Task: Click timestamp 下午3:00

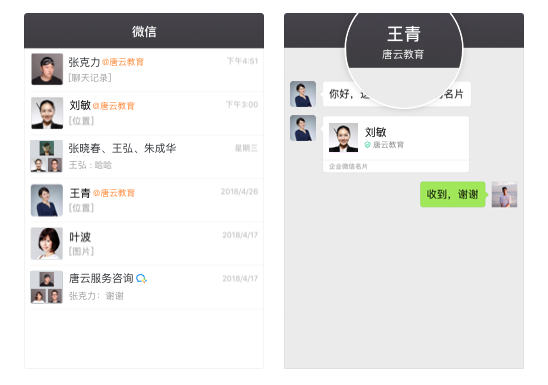Action: pyautogui.click(x=242, y=104)
